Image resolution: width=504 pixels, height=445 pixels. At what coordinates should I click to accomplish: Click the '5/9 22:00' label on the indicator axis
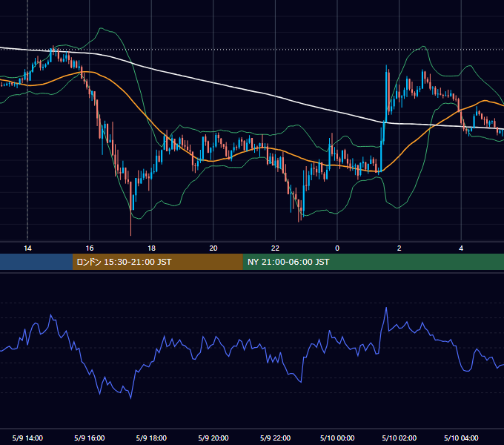[x=275, y=438]
